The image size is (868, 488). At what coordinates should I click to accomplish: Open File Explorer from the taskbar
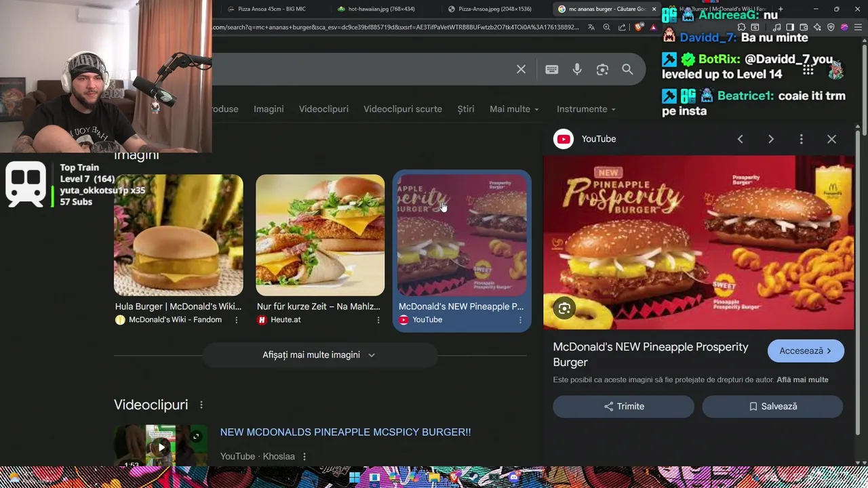coord(434,477)
